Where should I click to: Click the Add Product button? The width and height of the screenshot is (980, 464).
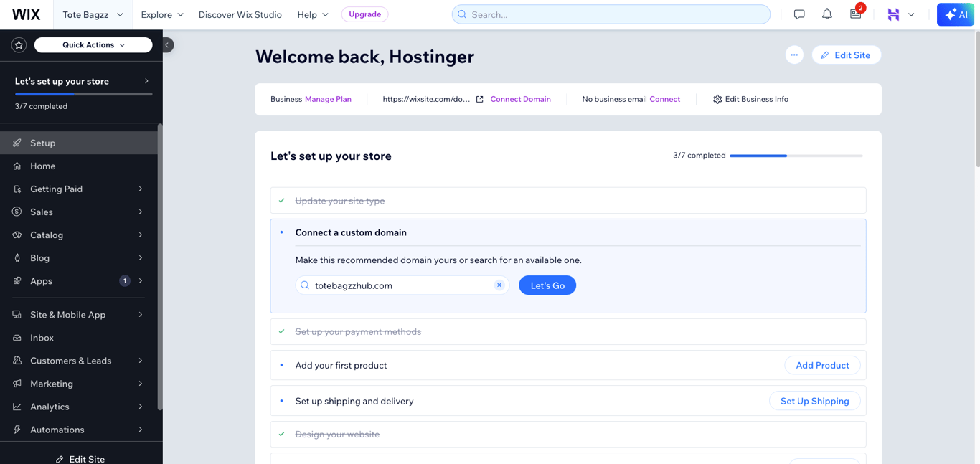click(x=822, y=365)
